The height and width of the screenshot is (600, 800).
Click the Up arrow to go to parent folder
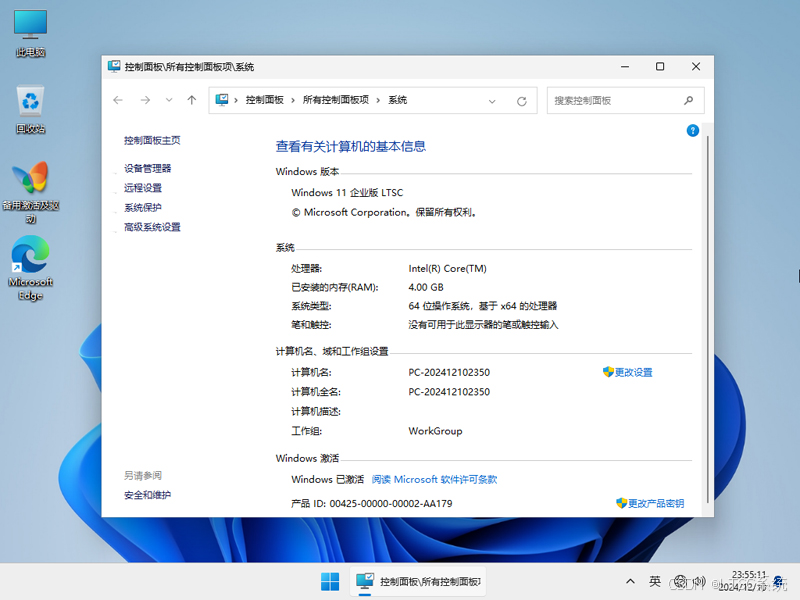[192, 100]
